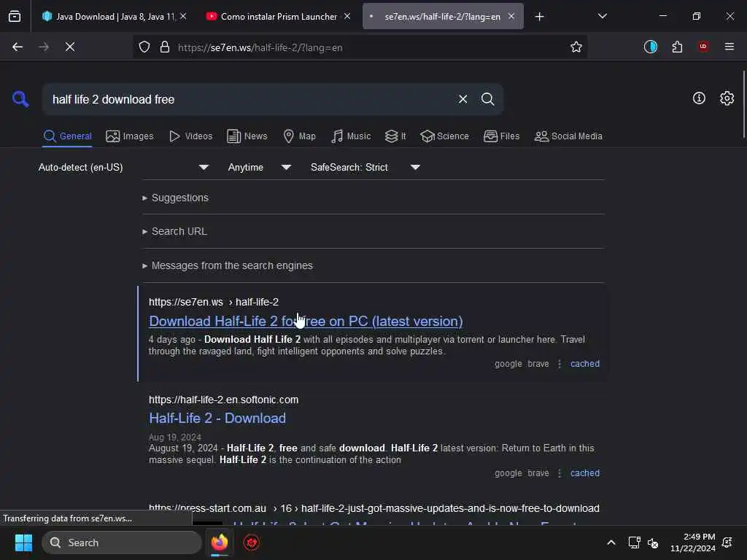Open the About info icon
Screen dimensions: 747x560
tap(698, 98)
